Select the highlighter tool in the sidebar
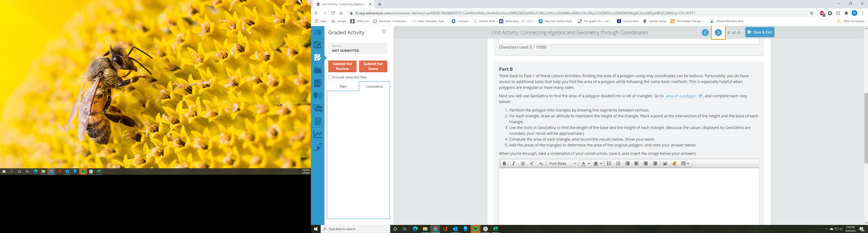Screen dimensions: 868x233 pos(317,147)
